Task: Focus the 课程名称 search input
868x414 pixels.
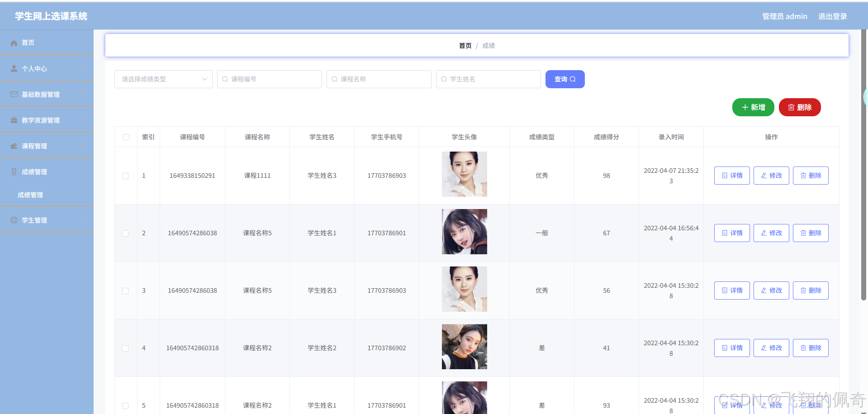Action: (x=379, y=79)
